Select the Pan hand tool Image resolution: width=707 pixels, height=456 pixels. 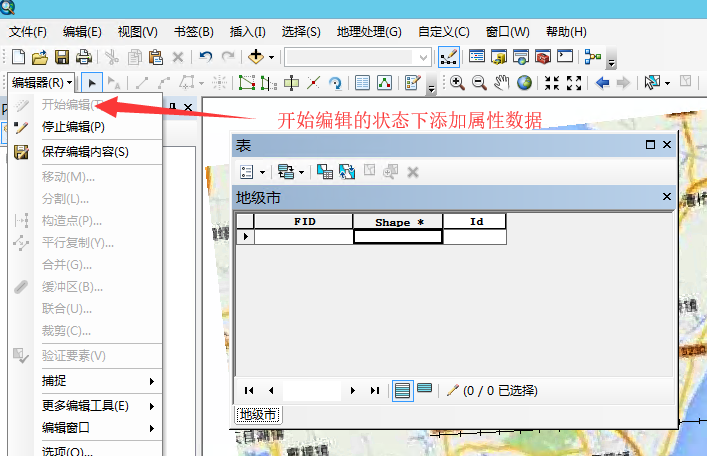(x=501, y=83)
